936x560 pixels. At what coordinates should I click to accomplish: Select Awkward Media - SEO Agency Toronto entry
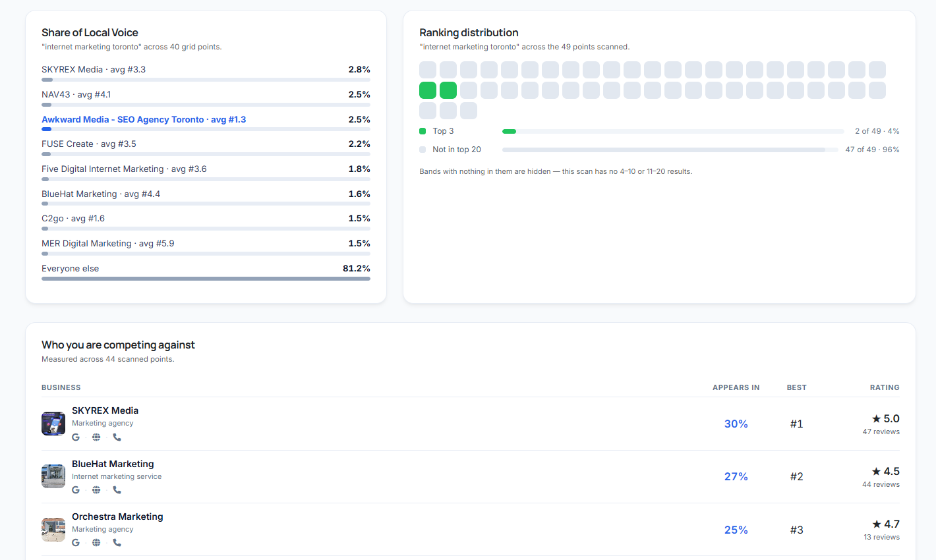tap(144, 119)
